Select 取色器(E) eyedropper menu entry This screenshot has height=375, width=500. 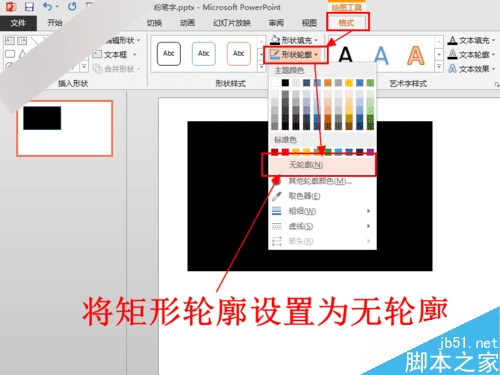tap(323, 196)
